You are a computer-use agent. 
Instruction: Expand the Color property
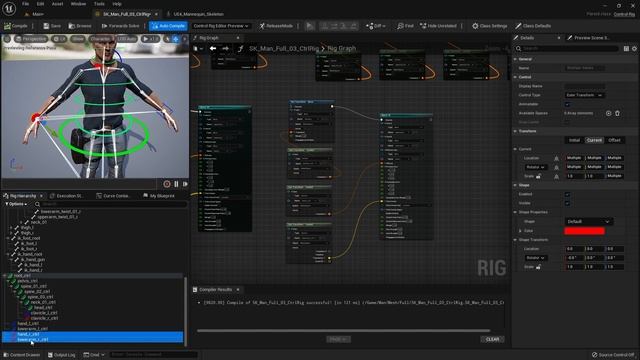click(520, 231)
